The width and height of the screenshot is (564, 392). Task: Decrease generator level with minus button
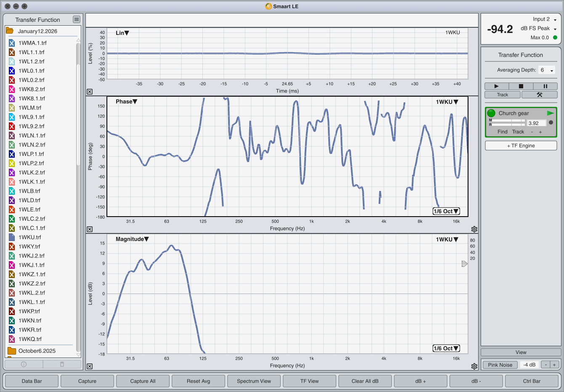point(545,365)
